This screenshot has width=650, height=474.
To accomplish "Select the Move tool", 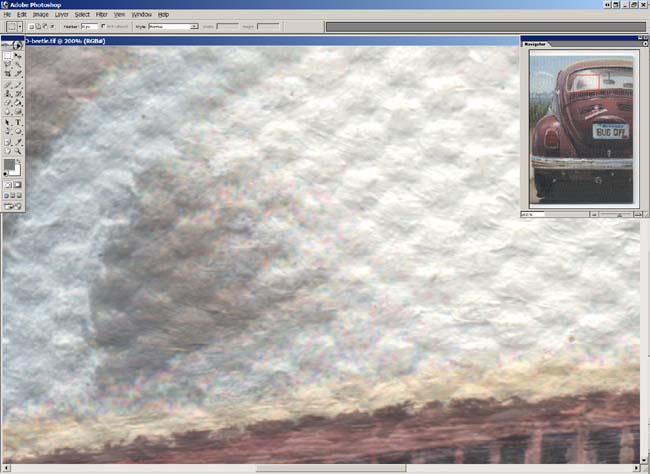I will pyautogui.click(x=18, y=57).
